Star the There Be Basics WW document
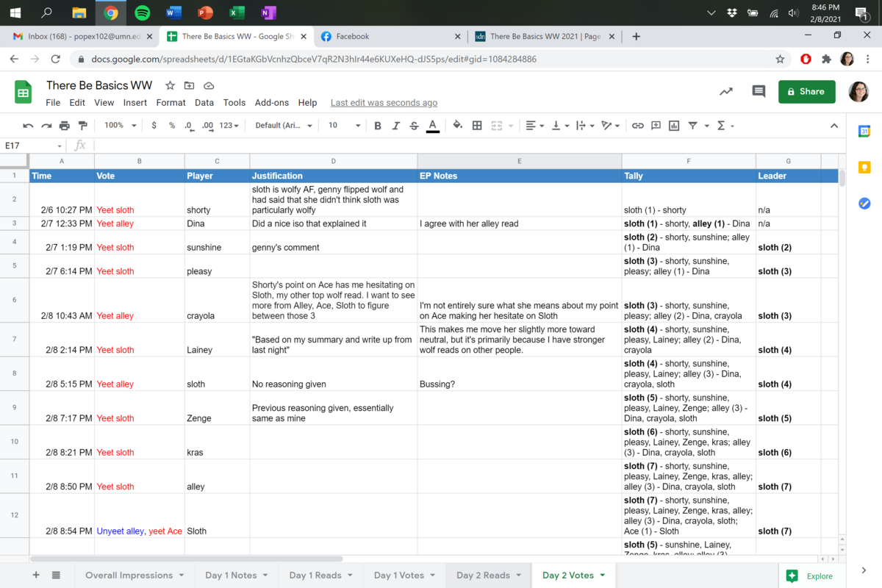 click(170, 86)
